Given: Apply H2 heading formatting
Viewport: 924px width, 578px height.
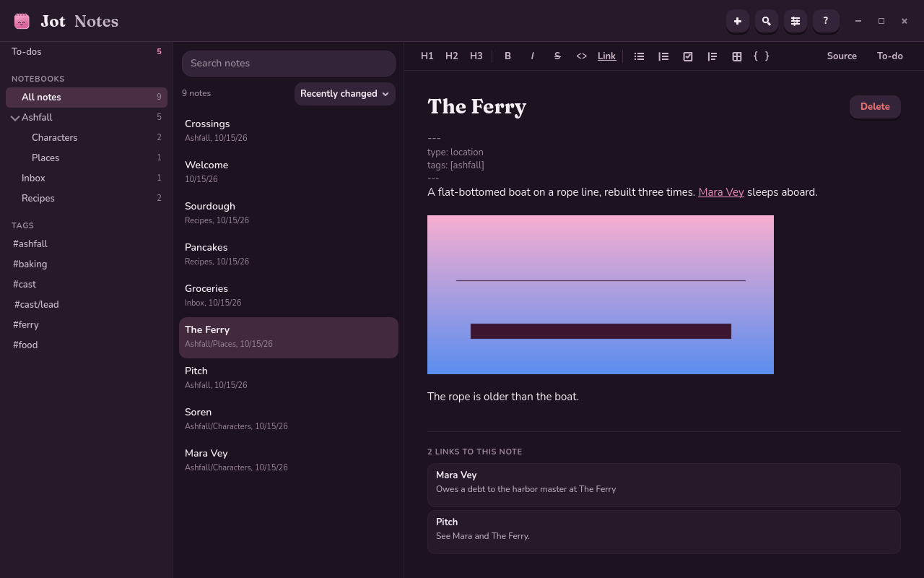Looking at the screenshot, I should click(x=452, y=56).
